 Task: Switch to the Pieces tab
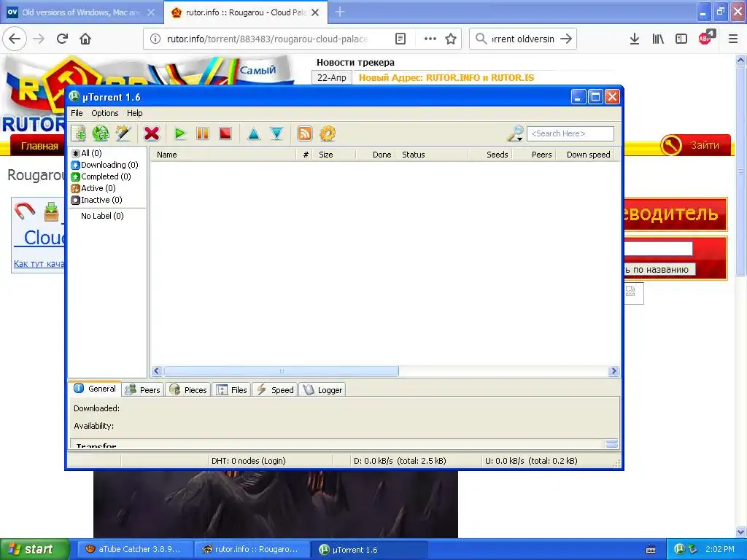click(188, 390)
